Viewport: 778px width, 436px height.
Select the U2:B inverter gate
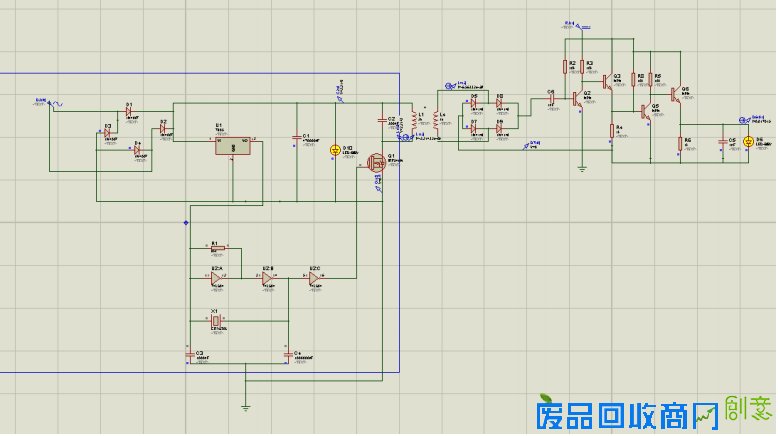coord(266,279)
